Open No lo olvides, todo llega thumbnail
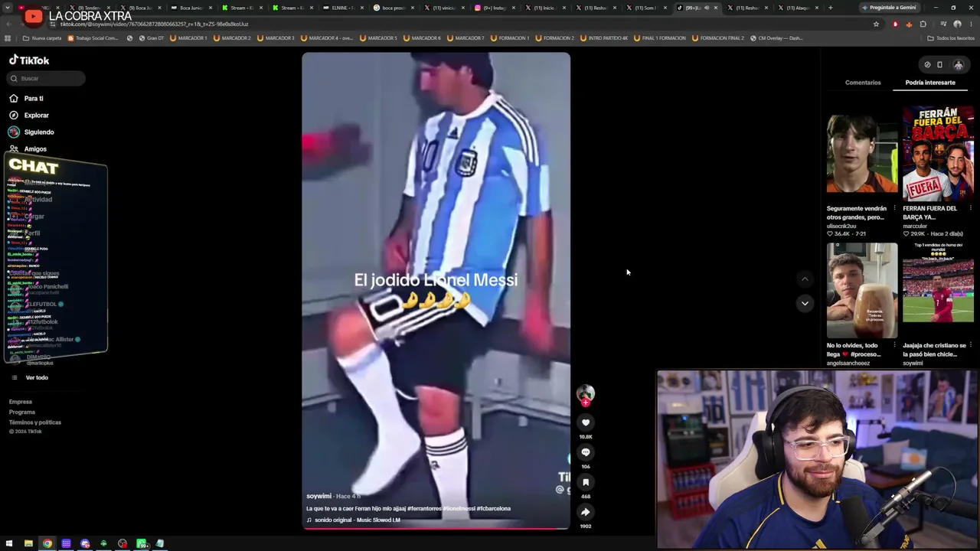Screen dimensions: 980x551 point(862,291)
